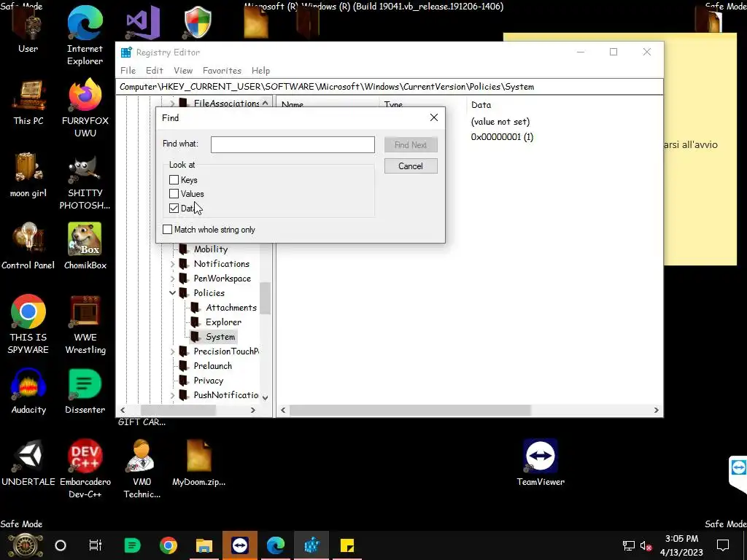Viewport: 747px width, 560px height.
Task: Open Microsoft Edge from taskbar
Action: click(x=276, y=545)
